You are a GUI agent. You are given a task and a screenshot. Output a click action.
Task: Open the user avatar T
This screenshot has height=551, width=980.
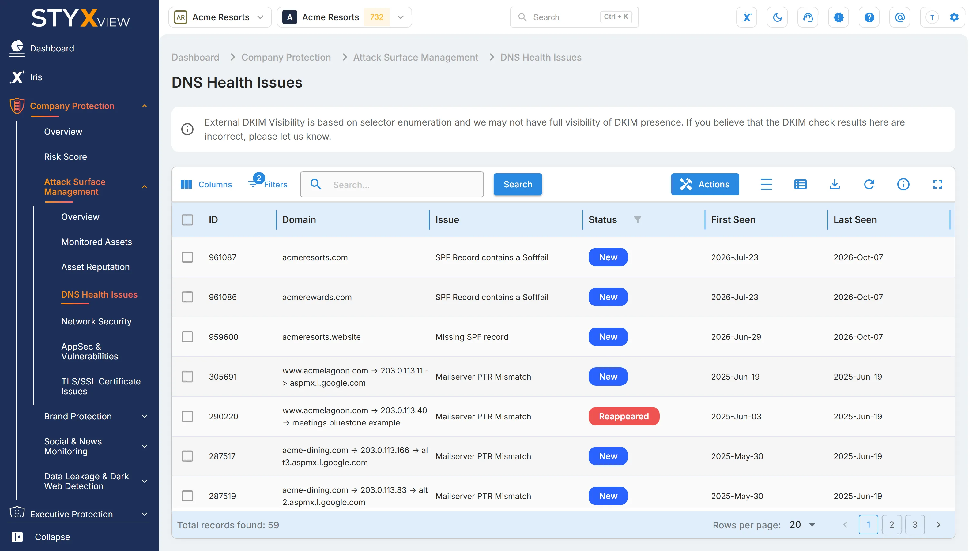point(932,17)
